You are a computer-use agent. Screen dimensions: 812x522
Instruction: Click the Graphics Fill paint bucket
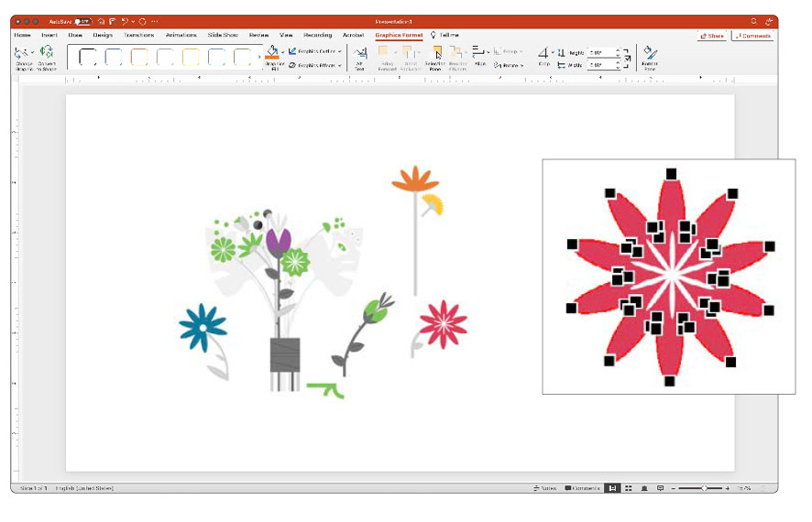pyautogui.click(x=273, y=51)
